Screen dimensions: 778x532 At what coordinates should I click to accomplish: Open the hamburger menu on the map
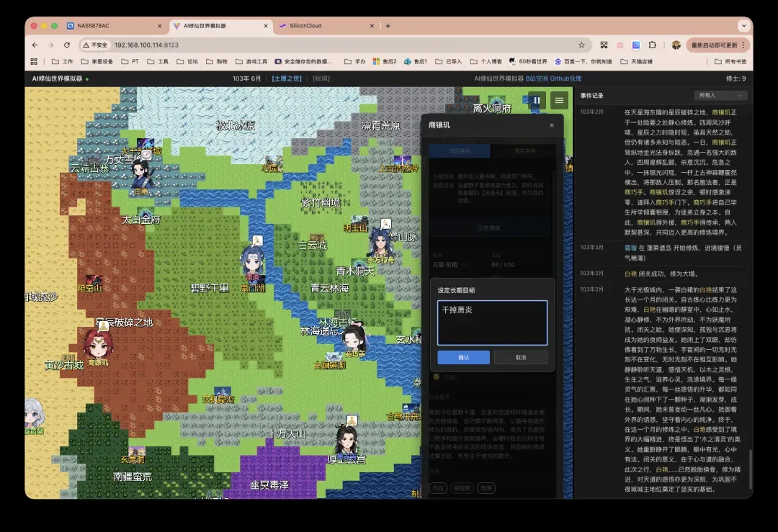(x=558, y=102)
